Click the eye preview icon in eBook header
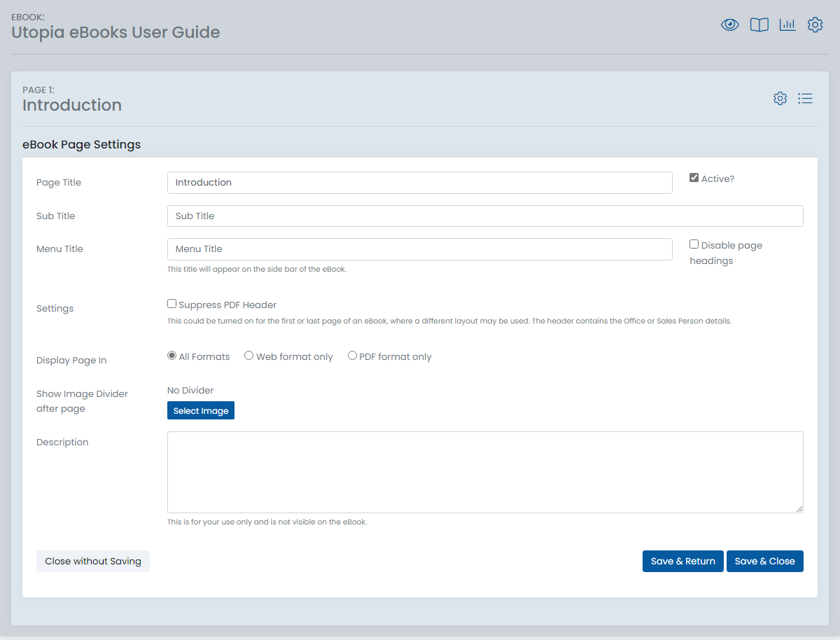 [730, 25]
